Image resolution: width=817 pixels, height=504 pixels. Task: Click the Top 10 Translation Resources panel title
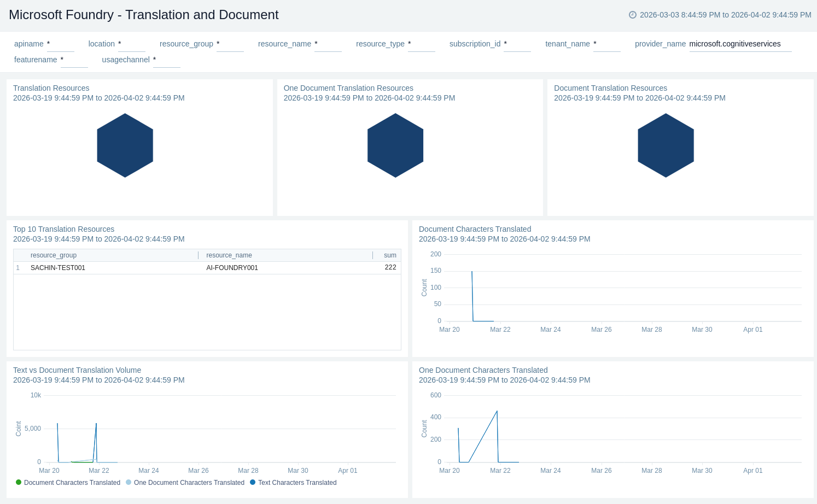63,229
